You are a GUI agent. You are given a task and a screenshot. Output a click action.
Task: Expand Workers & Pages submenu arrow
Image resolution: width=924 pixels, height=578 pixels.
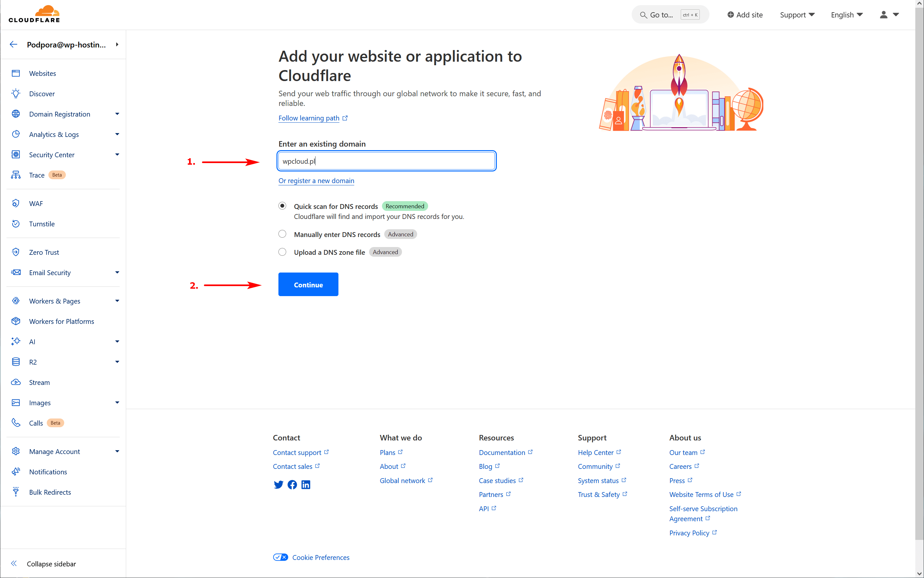(117, 301)
